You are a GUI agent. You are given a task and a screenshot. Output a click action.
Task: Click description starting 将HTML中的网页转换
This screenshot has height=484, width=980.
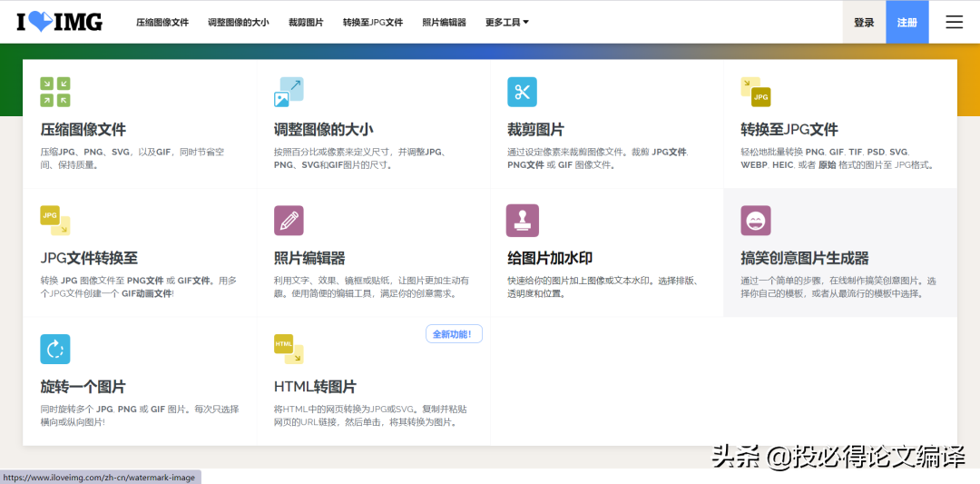[x=370, y=416]
